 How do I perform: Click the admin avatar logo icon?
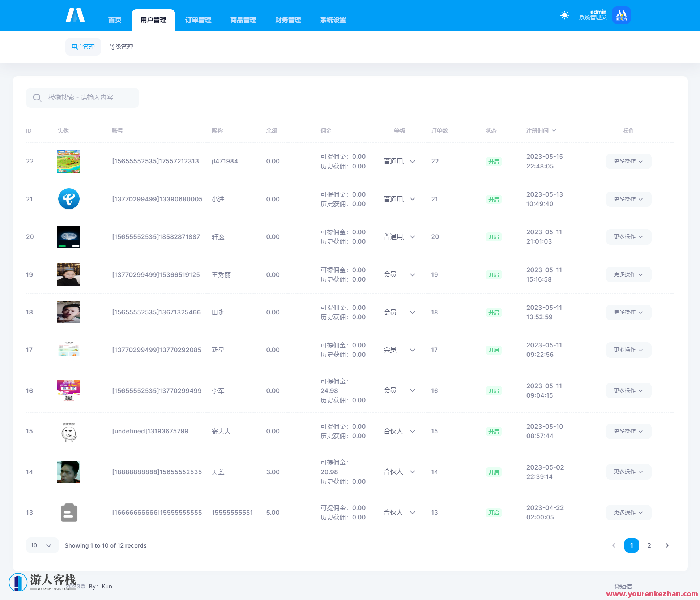tap(621, 16)
